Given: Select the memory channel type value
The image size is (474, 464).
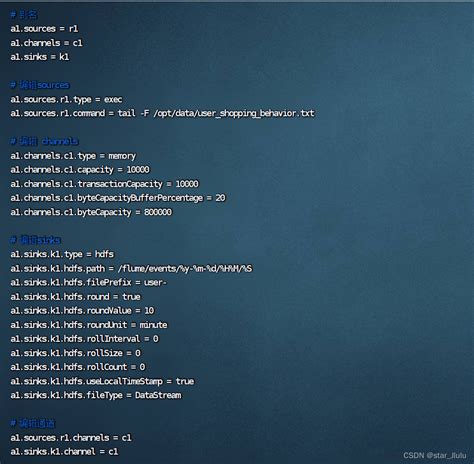Looking at the screenshot, I should (122, 156).
